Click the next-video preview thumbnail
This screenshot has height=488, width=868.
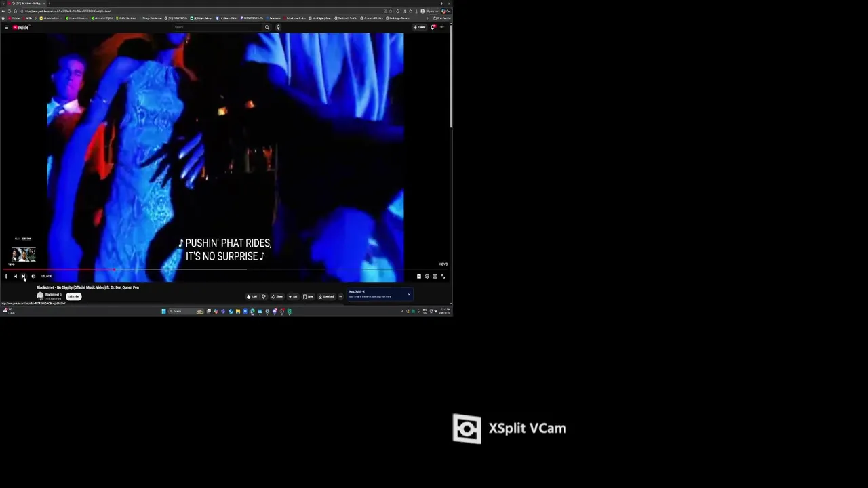tap(23, 255)
